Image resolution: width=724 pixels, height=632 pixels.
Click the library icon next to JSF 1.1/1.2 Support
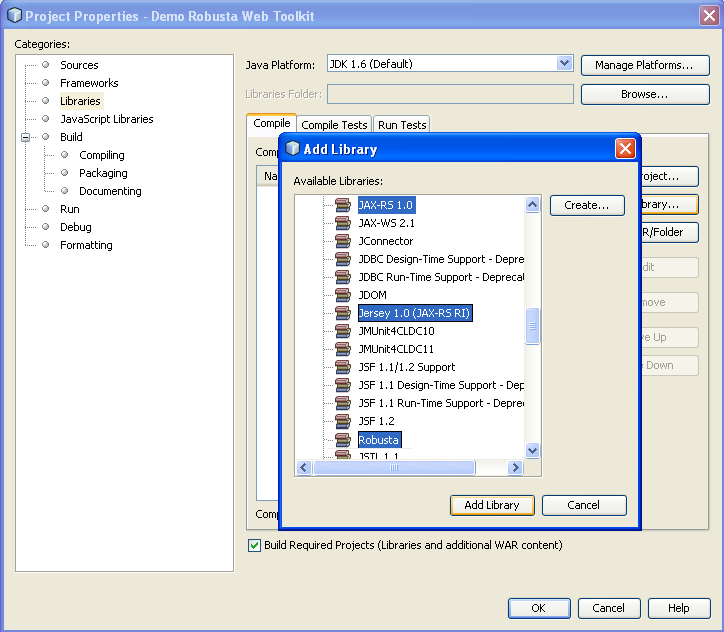(343, 367)
